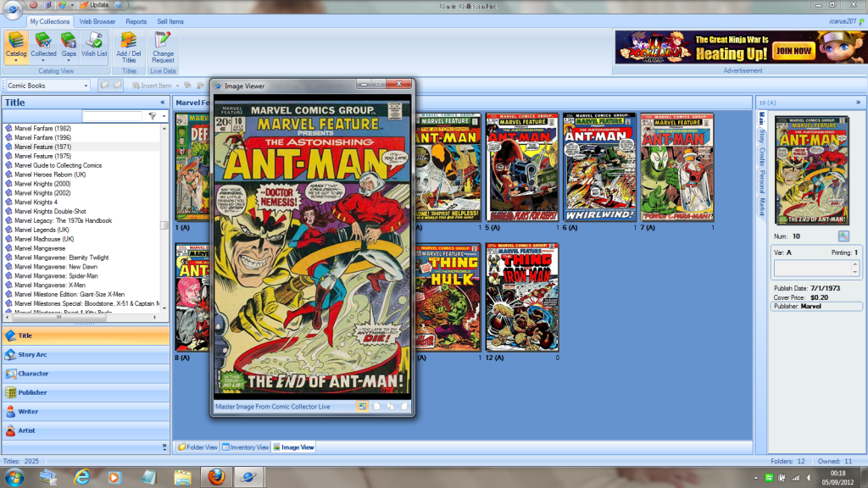Click the Change Request ribbon button
This screenshot has width=868, height=488.
tap(163, 47)
